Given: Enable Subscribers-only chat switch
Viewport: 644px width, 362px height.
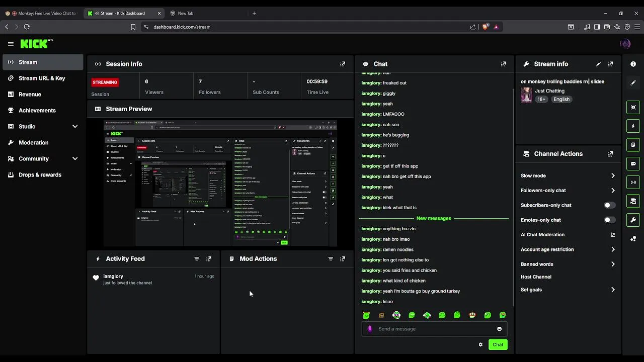Looking at the screenshot, I should click(609, 205).
